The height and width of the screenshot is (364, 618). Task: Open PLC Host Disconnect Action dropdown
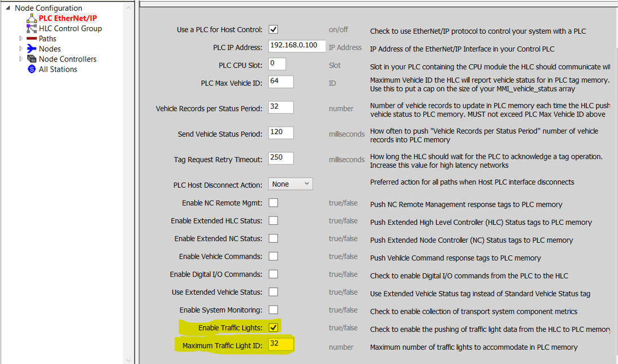[290, 184]
